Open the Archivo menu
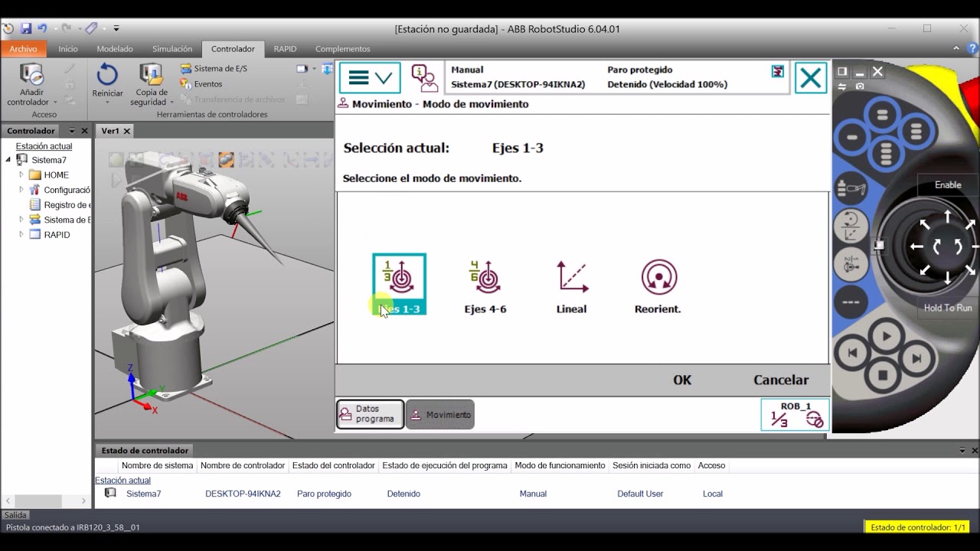 24,49
